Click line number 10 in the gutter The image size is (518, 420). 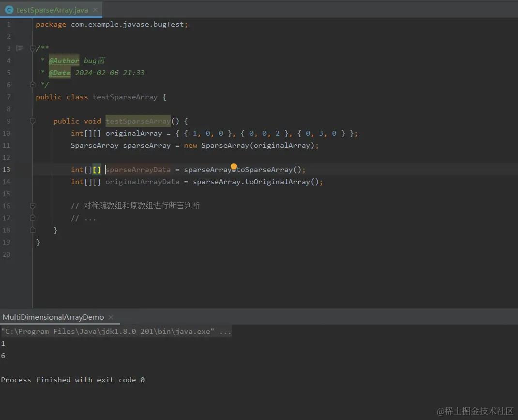tap(6, 133)
